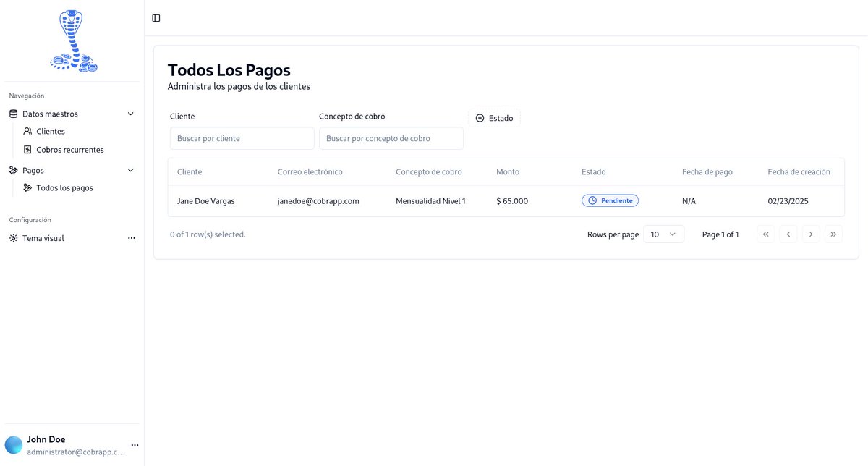Viewport: 868px width, 466px height.
Task: Click John Doe's profile ellipsis menu
Action: [135, 444]
